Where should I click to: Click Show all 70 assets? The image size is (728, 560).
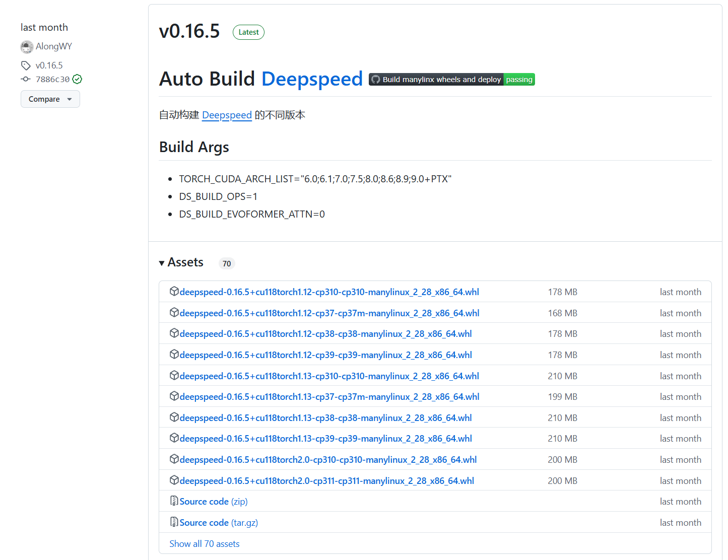tap(205, 544)
